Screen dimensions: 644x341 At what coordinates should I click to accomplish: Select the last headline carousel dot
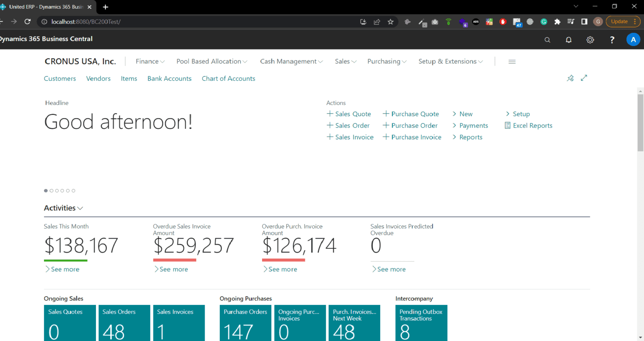tap(73, 191)
